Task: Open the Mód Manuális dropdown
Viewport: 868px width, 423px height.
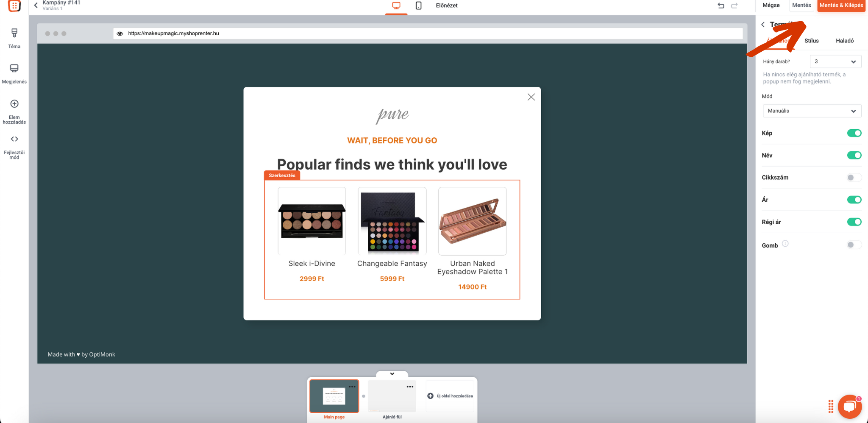Action: pos(812,111)
